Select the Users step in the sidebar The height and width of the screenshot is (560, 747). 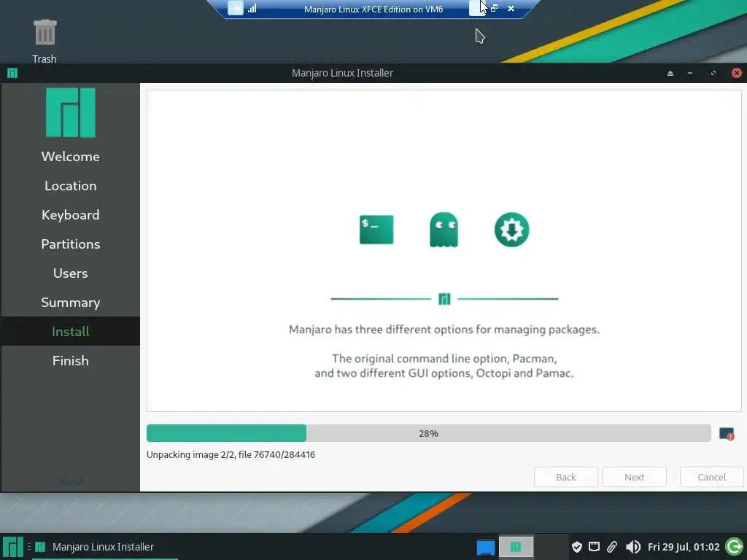[71, 273]
